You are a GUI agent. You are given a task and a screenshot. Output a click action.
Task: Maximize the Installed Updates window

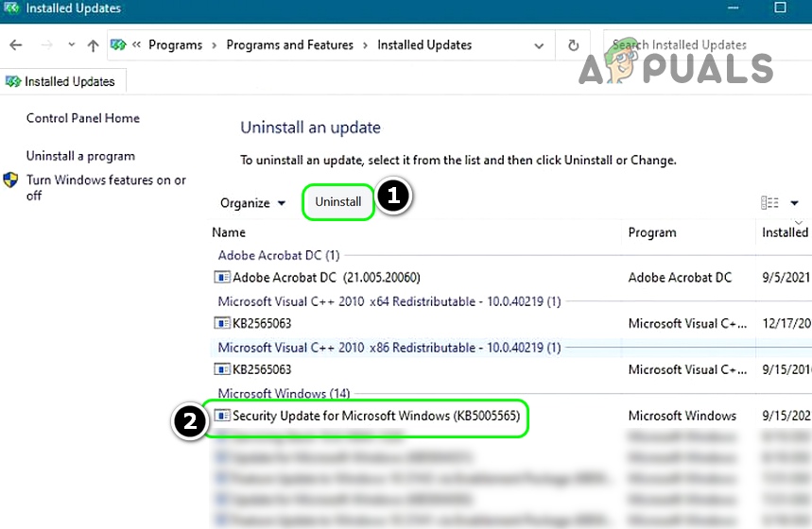(780, 8)
